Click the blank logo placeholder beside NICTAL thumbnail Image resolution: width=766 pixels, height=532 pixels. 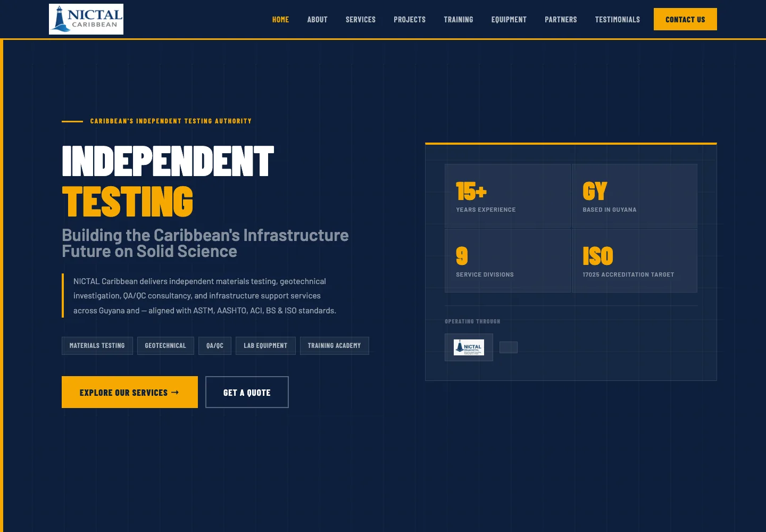(x=509, y=347)
